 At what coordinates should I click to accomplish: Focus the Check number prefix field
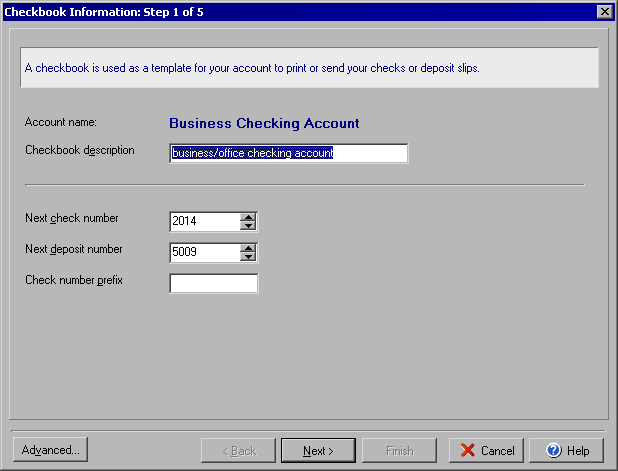[x=214, y=283]
